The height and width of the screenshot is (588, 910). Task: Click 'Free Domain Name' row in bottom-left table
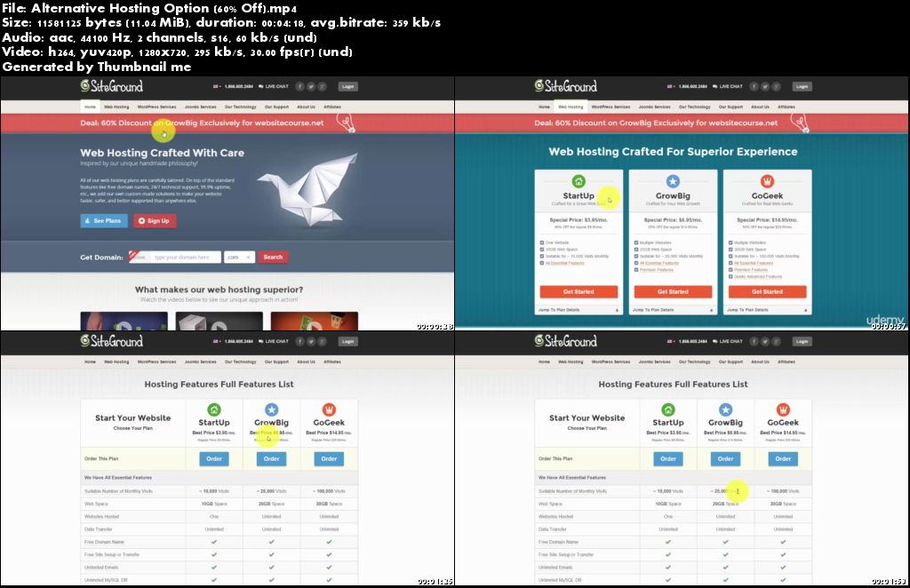click(219, 542)
